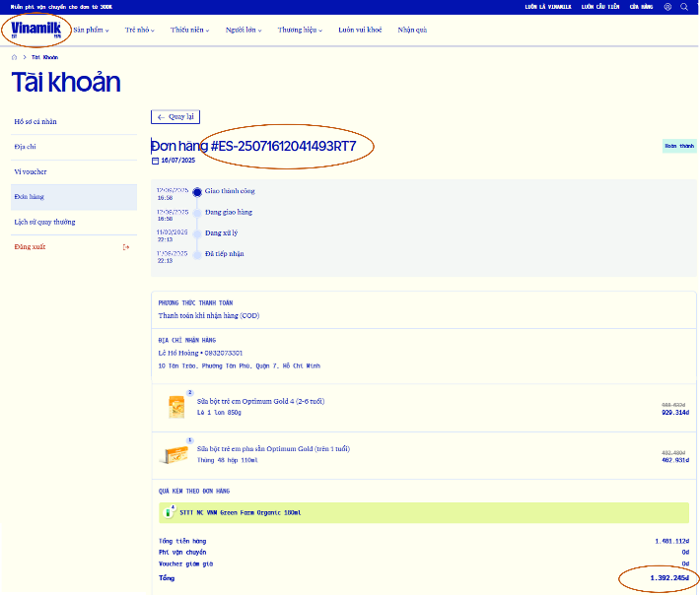The width and height of the screenshot is (700, 595).
Task: Click the Tổng tiền hàng value 1.481.112đ
Action: pos(671,541)
